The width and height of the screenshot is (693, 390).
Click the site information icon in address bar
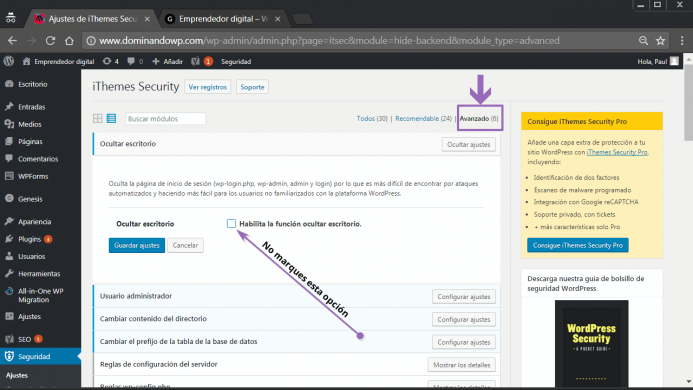(91, 41)
